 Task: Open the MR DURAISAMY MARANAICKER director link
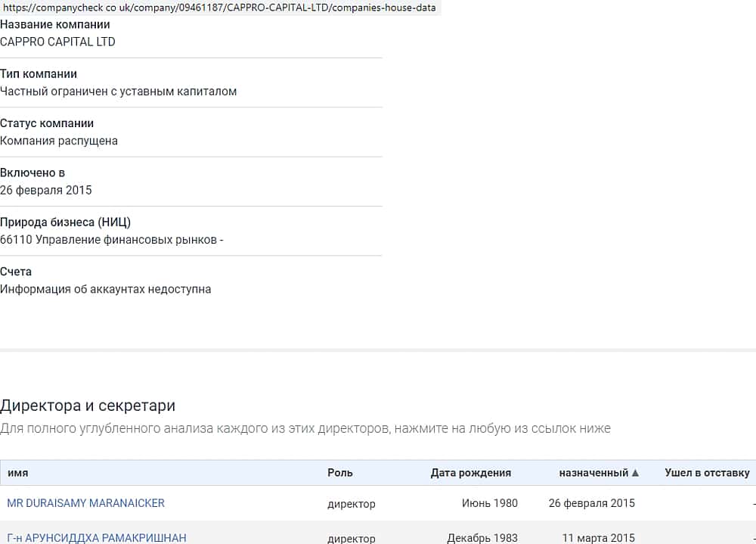85,503
